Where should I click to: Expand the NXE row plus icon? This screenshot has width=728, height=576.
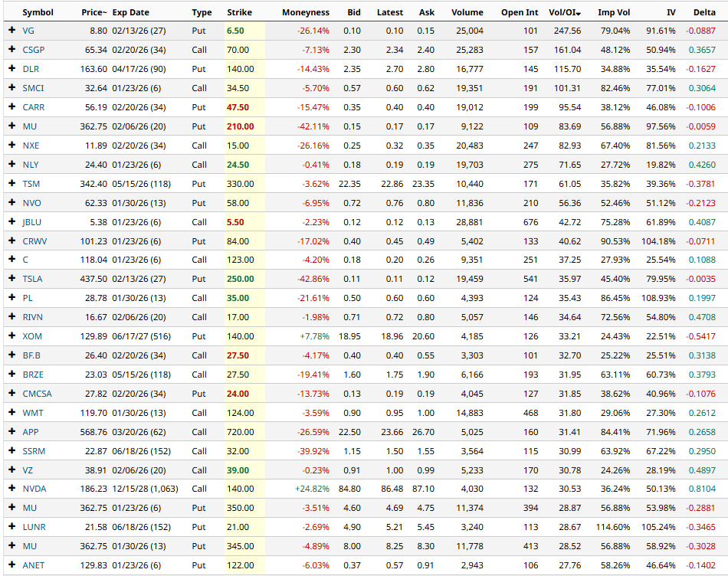tap(12, 145)
